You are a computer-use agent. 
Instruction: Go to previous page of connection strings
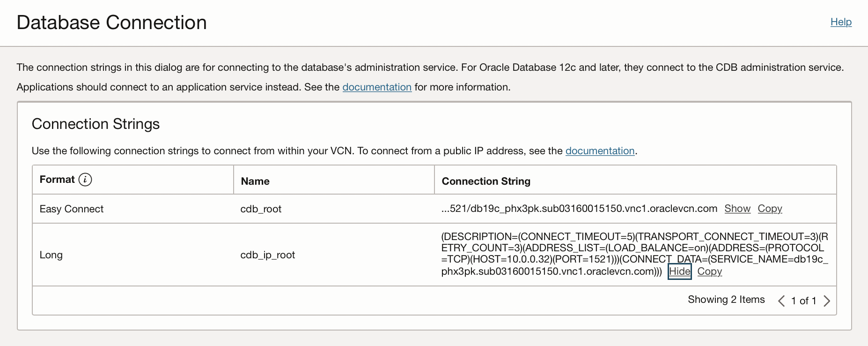click(x=781, y=301)
